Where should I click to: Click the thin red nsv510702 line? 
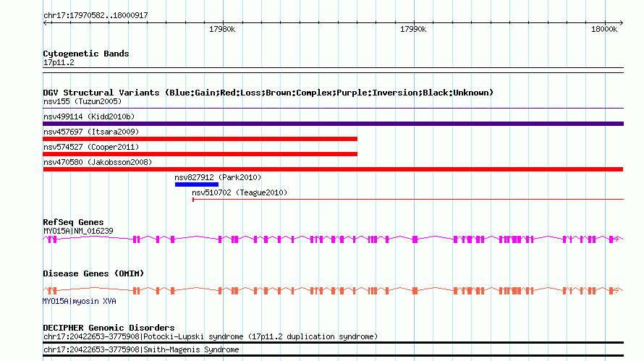(x=408, y=200)
